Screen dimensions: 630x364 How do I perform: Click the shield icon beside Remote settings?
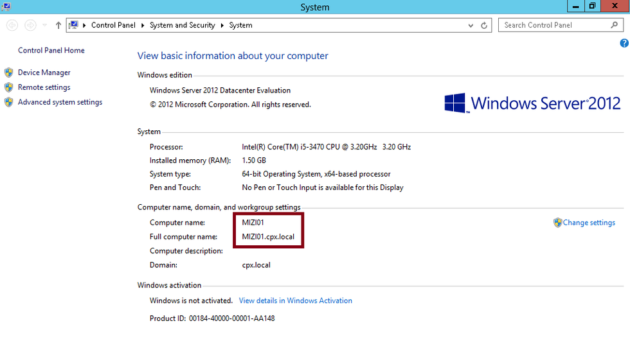pos(9,87)
